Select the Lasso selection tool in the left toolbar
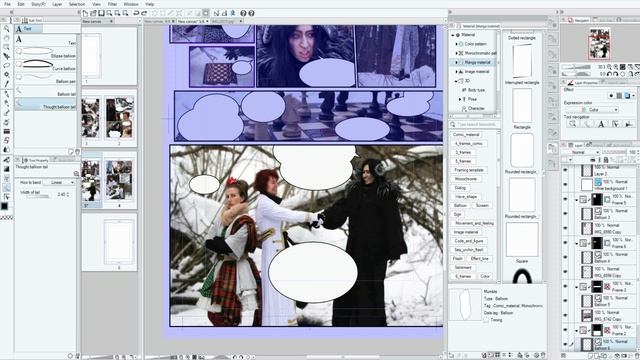This screenshot has height=360, width=640. pyautogui.click(x=7, y=65)
